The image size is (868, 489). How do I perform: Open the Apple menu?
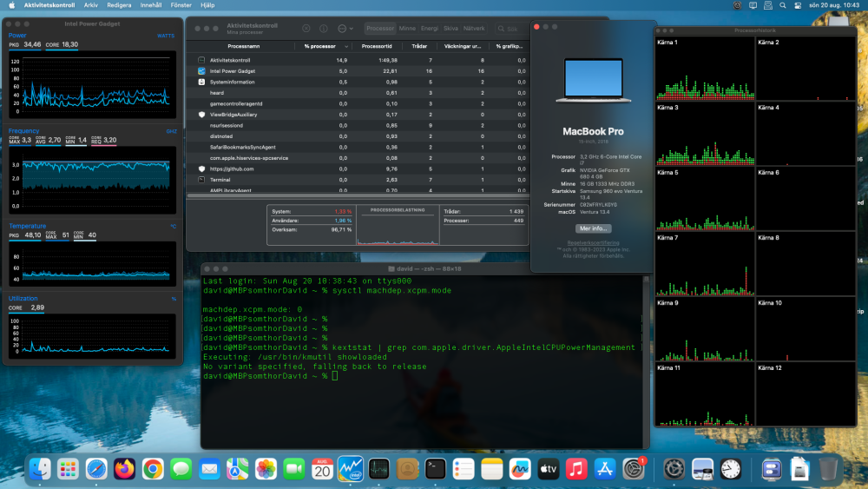tap(11, 5)
